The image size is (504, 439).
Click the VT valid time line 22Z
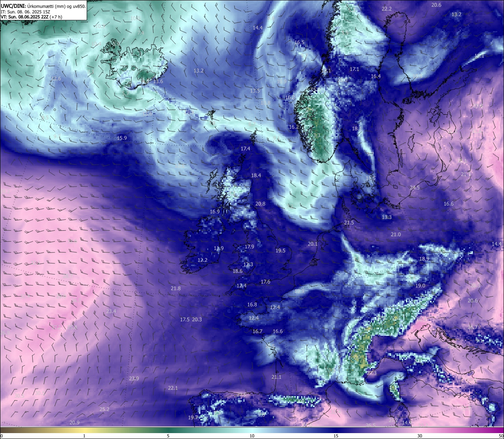click(31, 17)
